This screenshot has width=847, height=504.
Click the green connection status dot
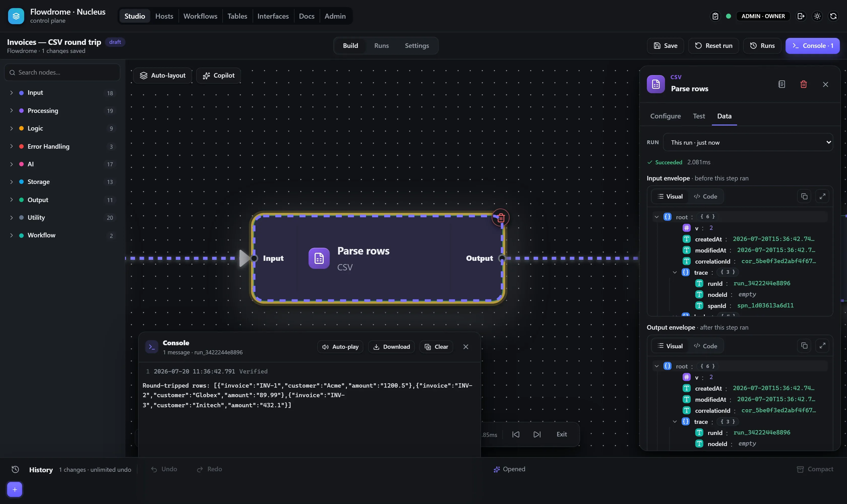[x=729, y=16]
